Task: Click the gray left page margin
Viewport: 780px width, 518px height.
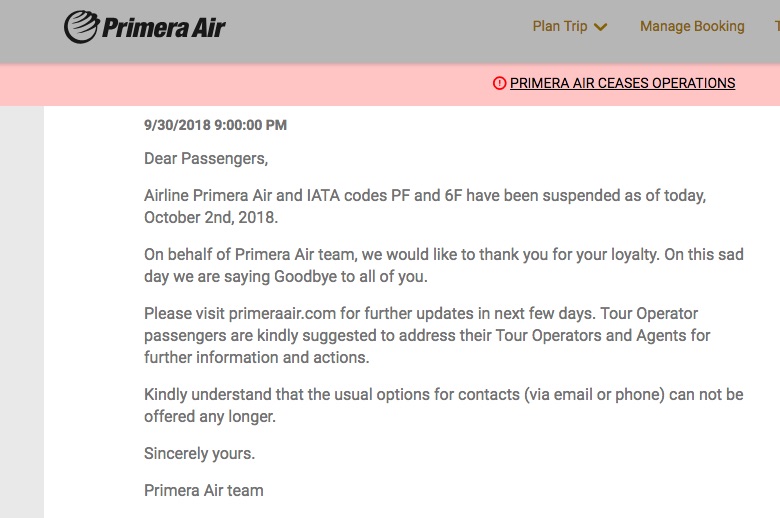Action: point(21,300)
